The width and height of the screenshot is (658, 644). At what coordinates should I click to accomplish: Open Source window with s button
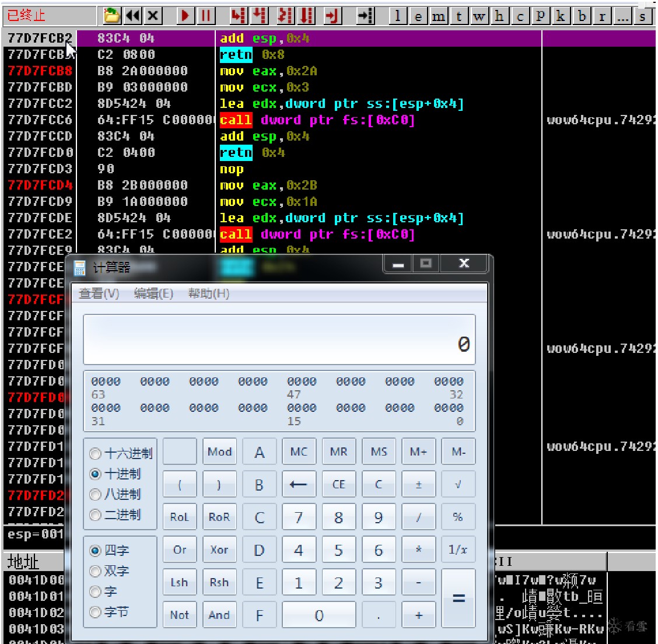pos(642,16)
